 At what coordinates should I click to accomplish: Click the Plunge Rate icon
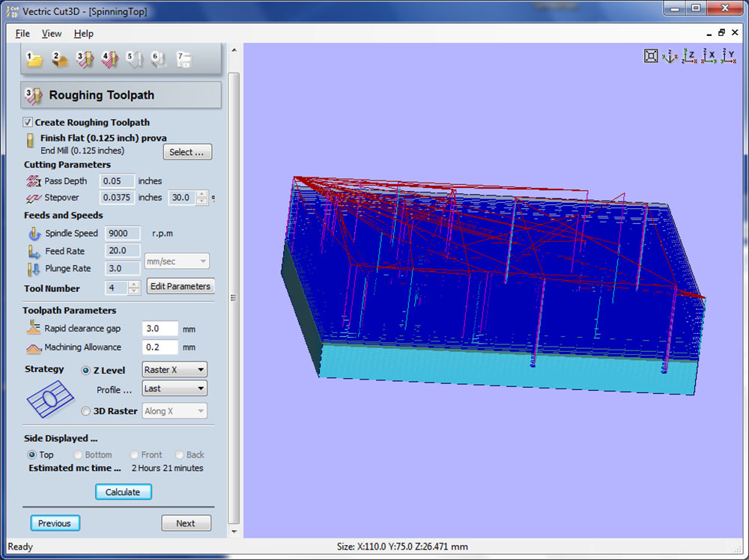click(x=34, y=269)
